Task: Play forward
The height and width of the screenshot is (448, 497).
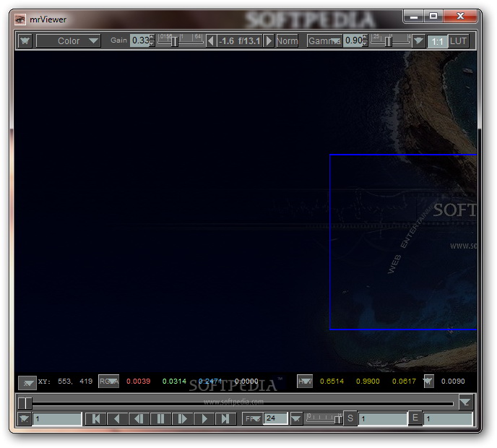Action: pyautogui.click(x=204, y=419)
